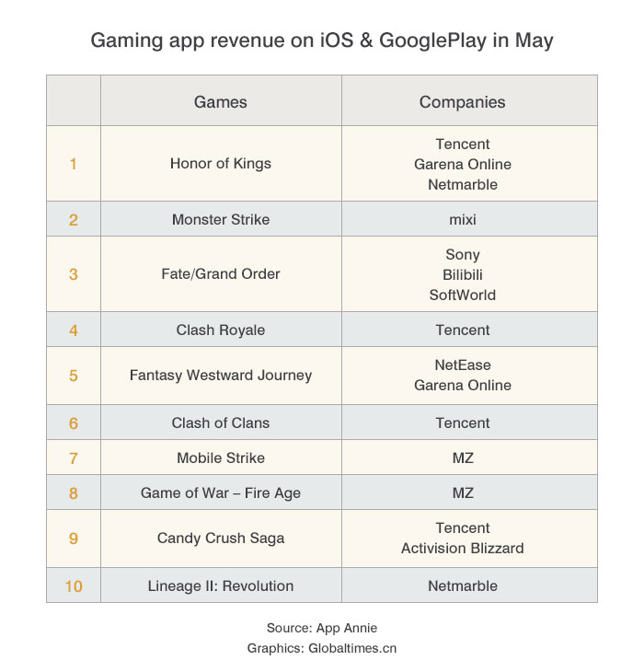Click Activision Blizzard company name

tap(462, 549)
